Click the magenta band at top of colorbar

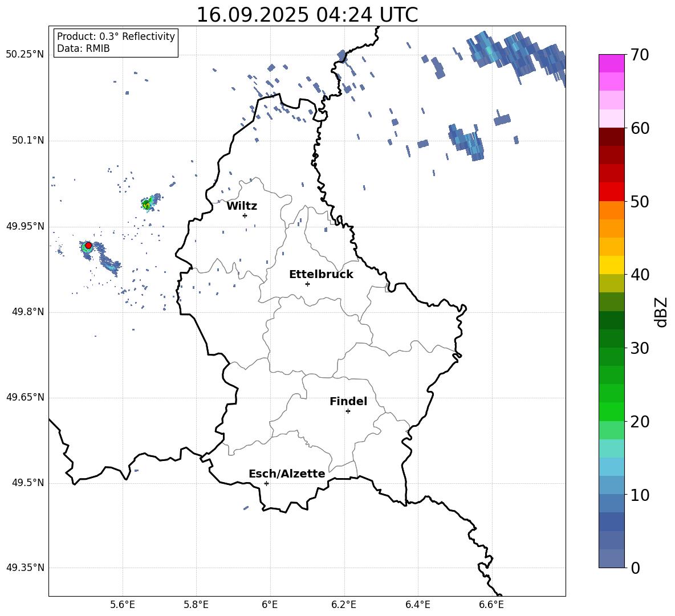pyautogui.click(x=612, y=63)
